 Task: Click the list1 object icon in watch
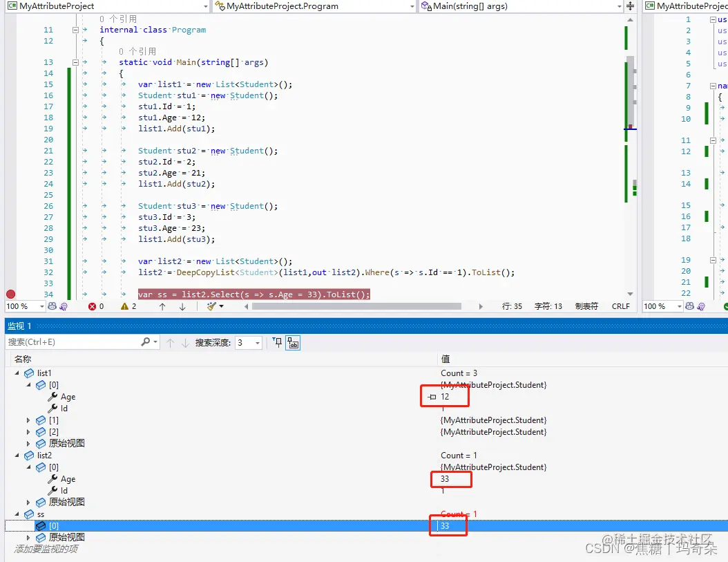(x=29, y=373)
